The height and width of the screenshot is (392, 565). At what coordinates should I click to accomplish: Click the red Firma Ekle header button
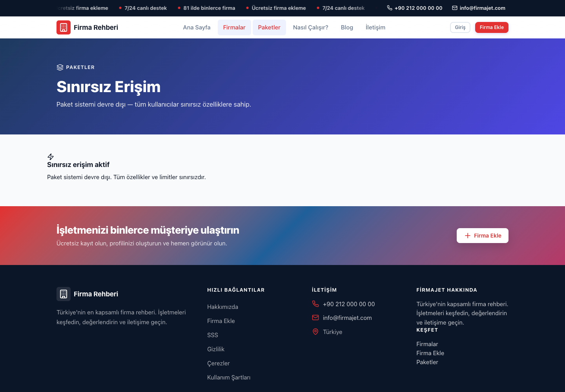coord(492,27)
